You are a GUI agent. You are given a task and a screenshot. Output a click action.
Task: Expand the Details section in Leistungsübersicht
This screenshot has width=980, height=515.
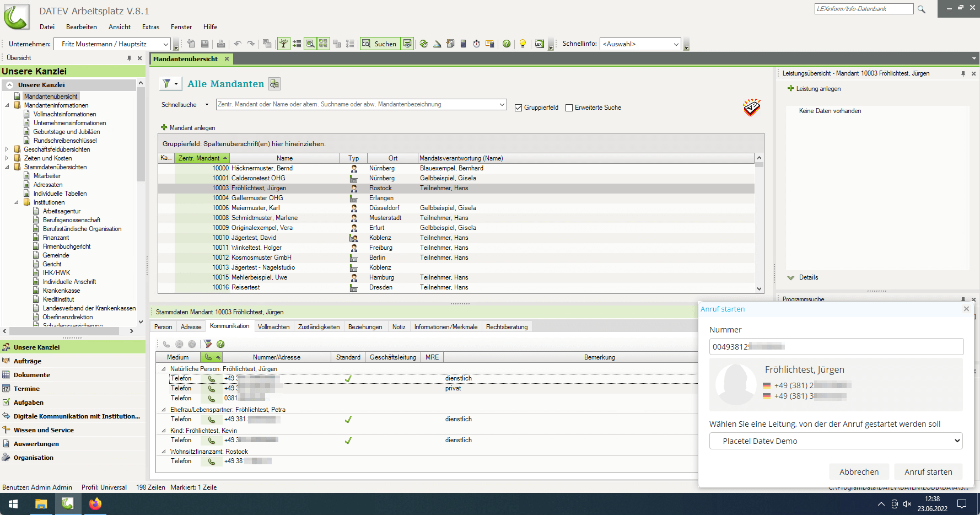click(x=791, y=278)
